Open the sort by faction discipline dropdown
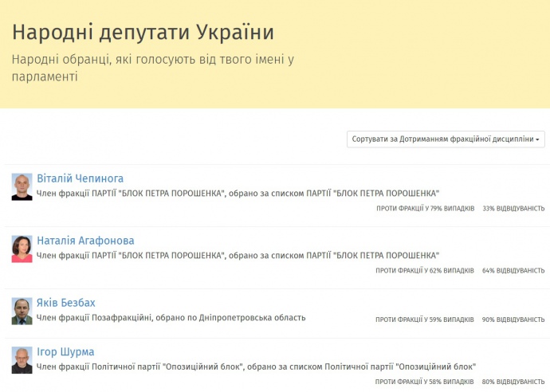The height and width of the screenshot is (392, 550). coord(446,139)
